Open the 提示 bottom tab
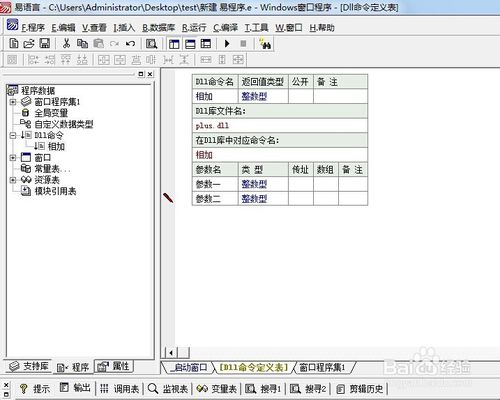500x400 pixels. pyautogui.click(x=35, y=389)
